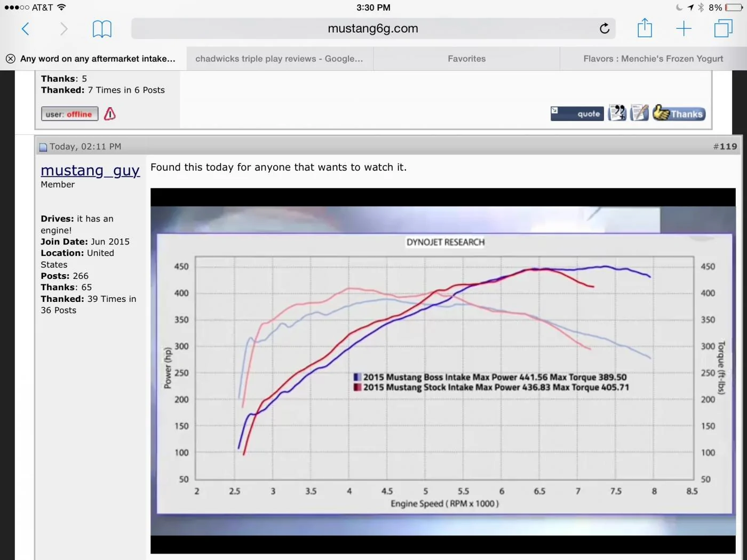Open the Safari share sheet icon
Image resolution: width=747 pixels, height=560 pixels.
coord(645,28)
